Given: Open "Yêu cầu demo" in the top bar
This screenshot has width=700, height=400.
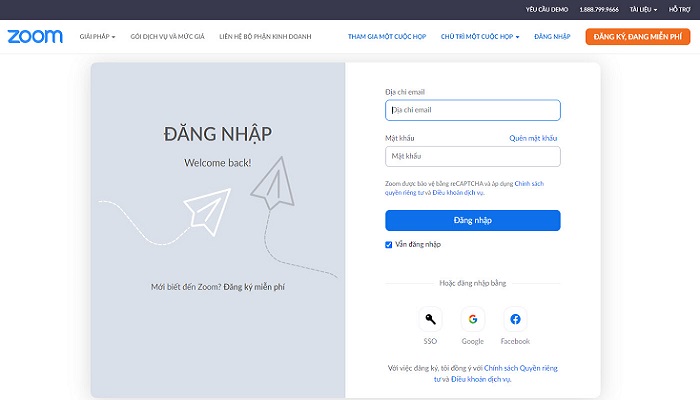Looking at the screenshot, I should point(547,9).
